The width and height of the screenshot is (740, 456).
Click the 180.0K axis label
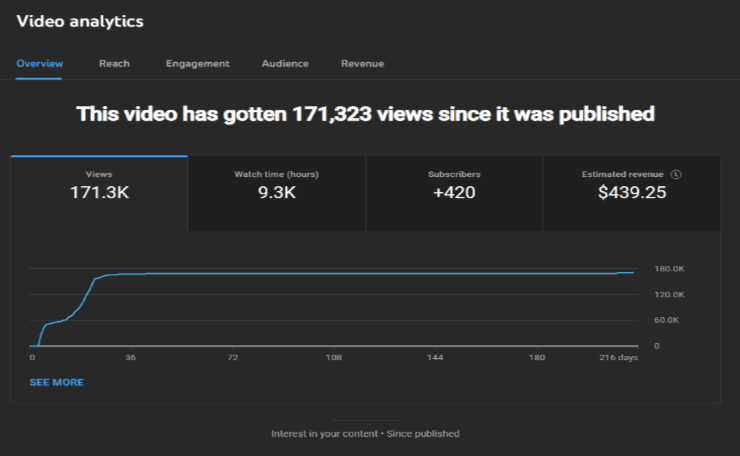tap(669, 269)
